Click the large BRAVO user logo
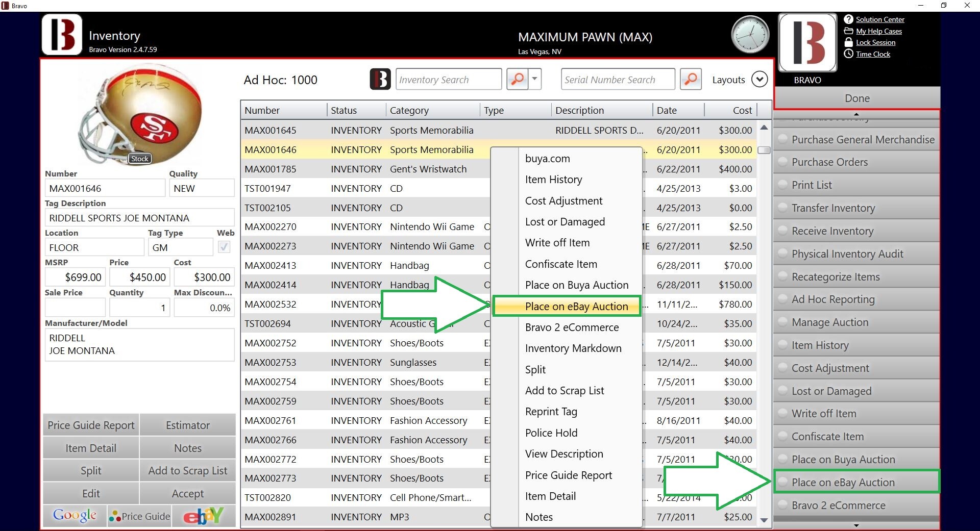 [x=807, y=43]
